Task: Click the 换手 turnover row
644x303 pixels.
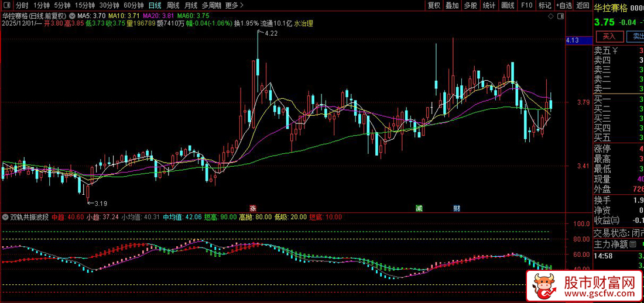Action: [x=619, y=201]
